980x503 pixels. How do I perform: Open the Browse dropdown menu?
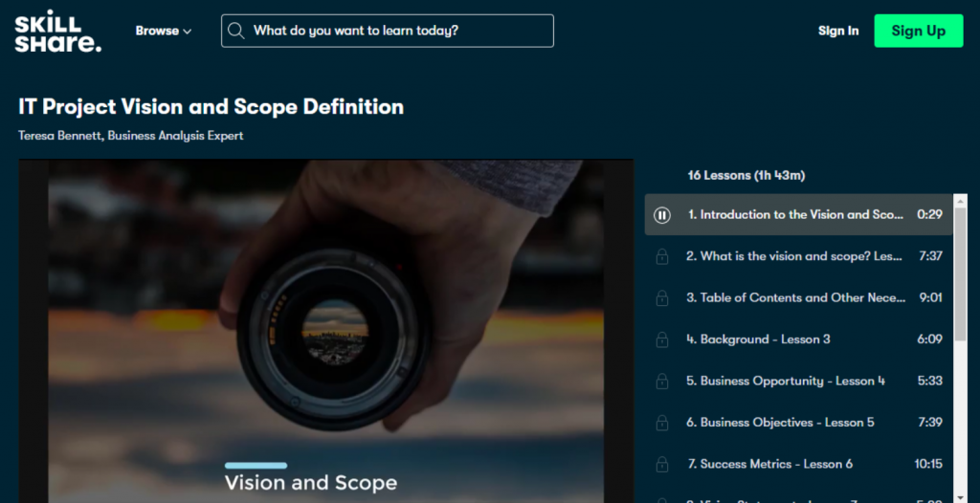click(x=163, y=31)
